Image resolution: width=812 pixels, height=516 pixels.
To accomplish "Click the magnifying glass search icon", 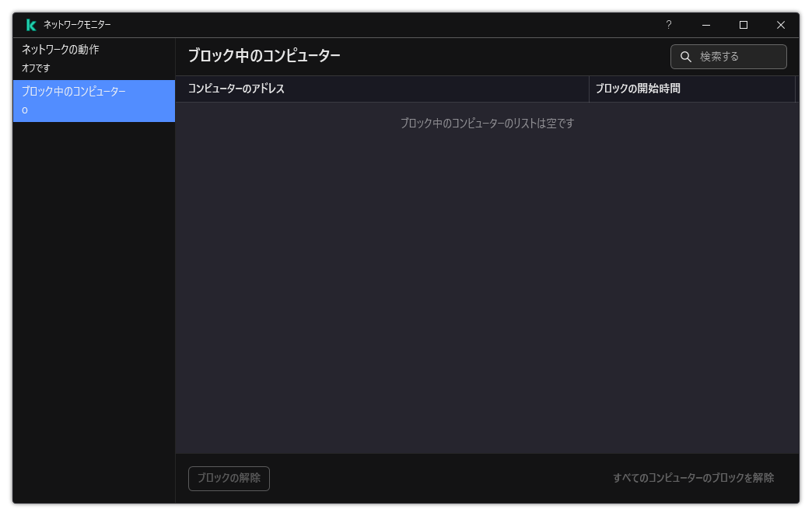I will click(685, 56).
